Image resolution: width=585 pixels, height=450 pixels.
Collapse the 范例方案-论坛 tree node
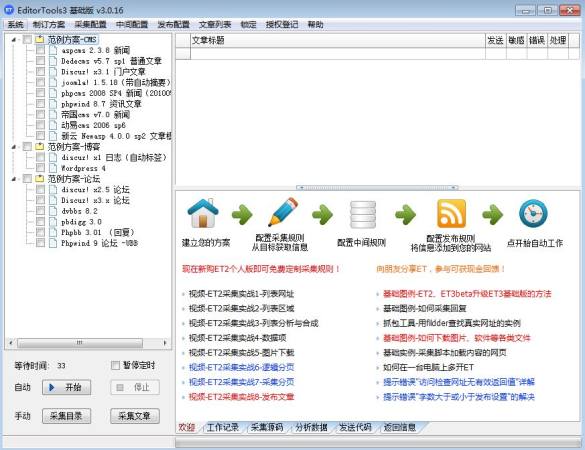click(14, 179)
